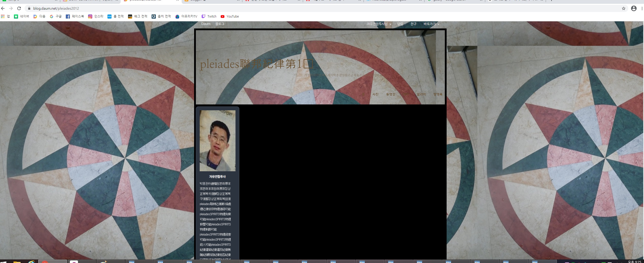Open the 인스타 bookmark
Image resolution: width=644 pixels, height=263 pixels.
point(96,16)
